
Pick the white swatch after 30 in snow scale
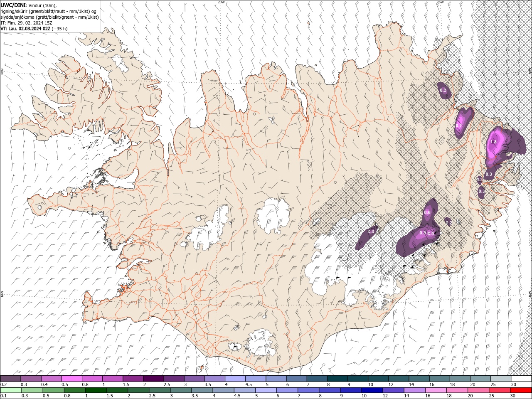(521, 379)
